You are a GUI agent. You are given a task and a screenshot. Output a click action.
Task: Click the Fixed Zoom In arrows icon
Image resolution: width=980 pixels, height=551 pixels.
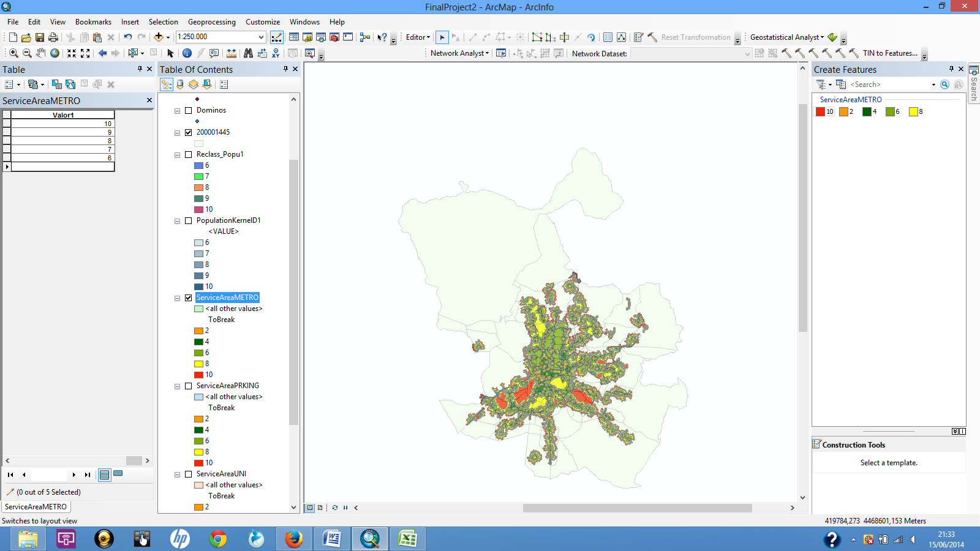pos(72,53)
